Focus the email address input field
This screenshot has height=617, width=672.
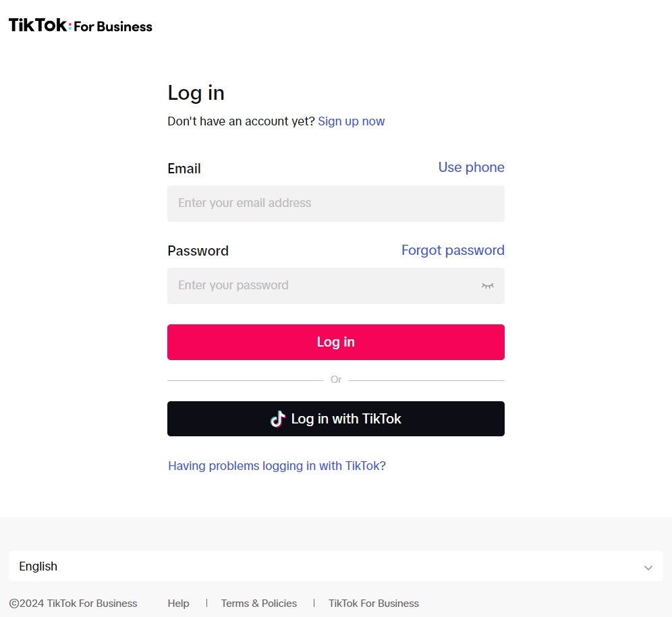(x=335, y=203)
